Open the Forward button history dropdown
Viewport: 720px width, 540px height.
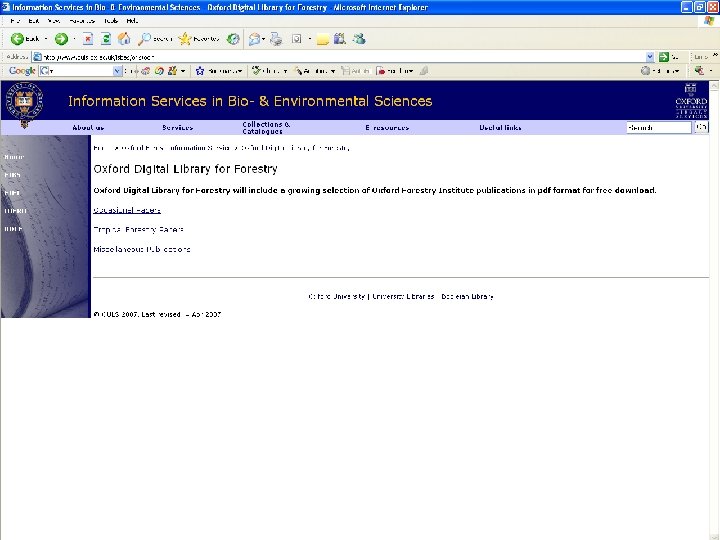(74, 39)
